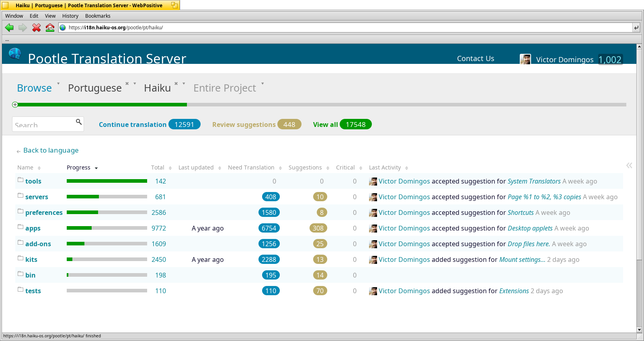Click the folder icon beside apps
644x341 pixels.
pos(21,227)
